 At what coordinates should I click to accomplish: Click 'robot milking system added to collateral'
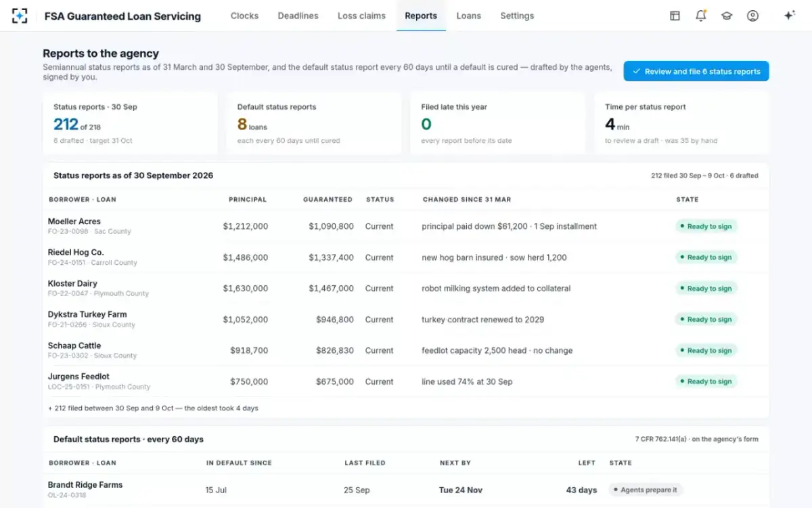(x=496, y=289)
